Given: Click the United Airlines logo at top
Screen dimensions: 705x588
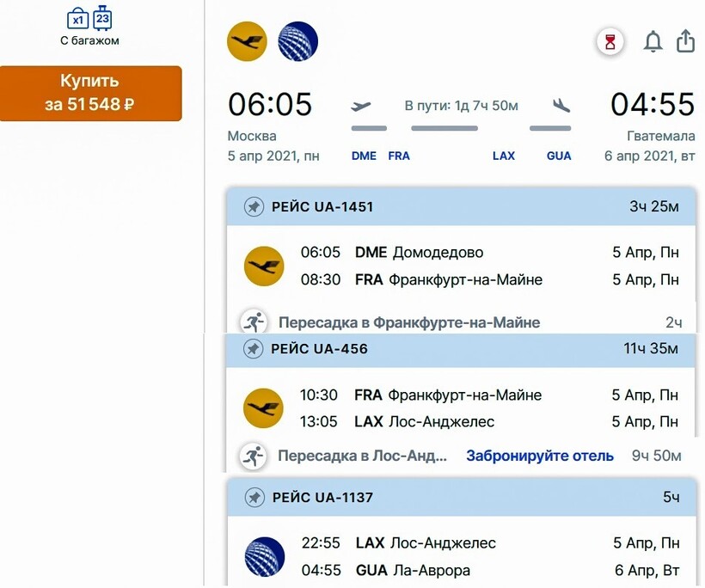Looking at the screenshot, I should pos(297,41).
